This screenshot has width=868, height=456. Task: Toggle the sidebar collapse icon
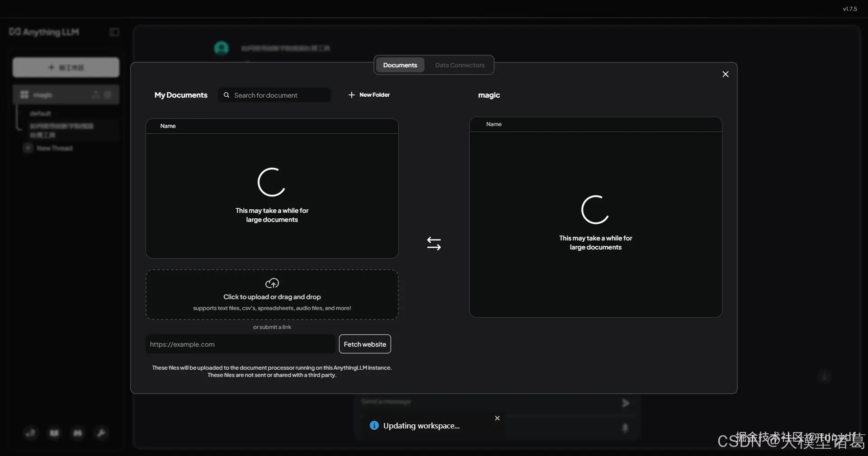pos(114,32)
